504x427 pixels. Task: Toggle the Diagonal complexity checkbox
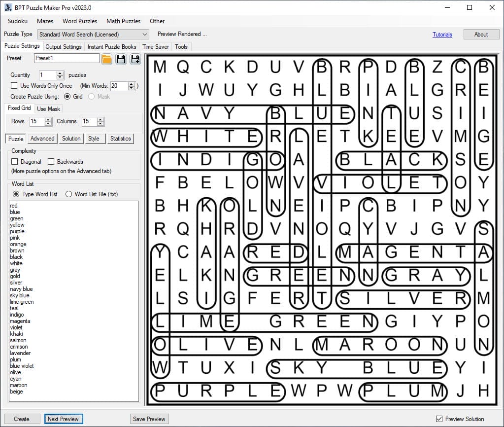click(x=14, y=162)
